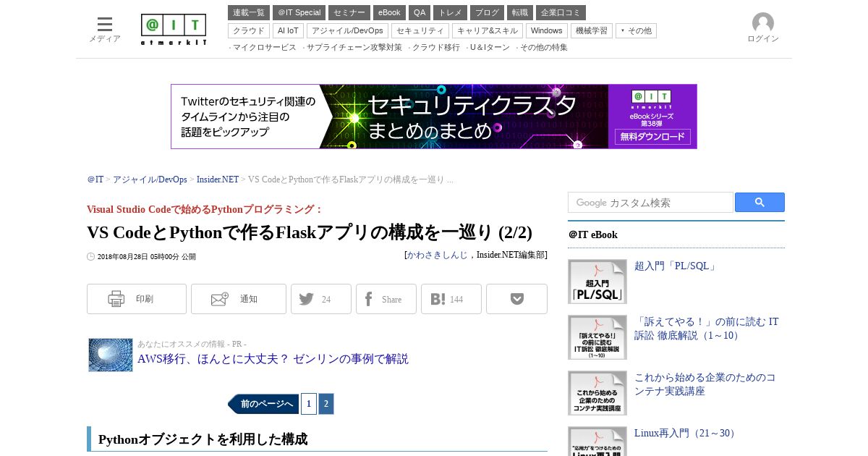Open その他の特集 link

click(x=543, y=47)
